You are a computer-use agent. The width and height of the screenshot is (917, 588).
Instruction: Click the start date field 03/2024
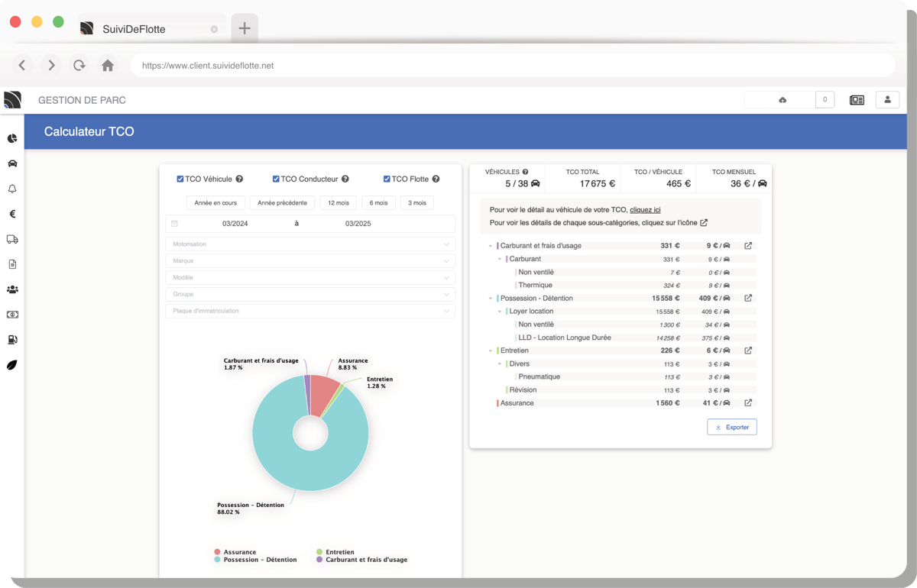(x=235, y=224)
